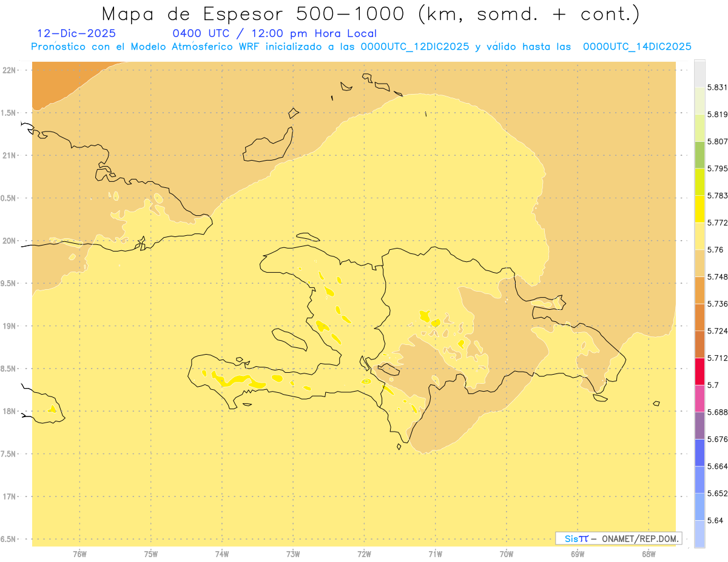Click the legend value 5.664
This screenshot has width=728, height=562.
click(718, 466)
